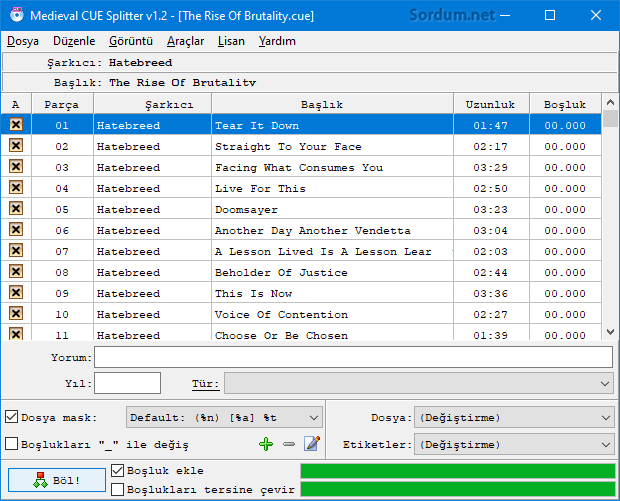Click the Yıl year input field
Image resolution: width=620 pixels, height=501 pixels.
[127, 383]
